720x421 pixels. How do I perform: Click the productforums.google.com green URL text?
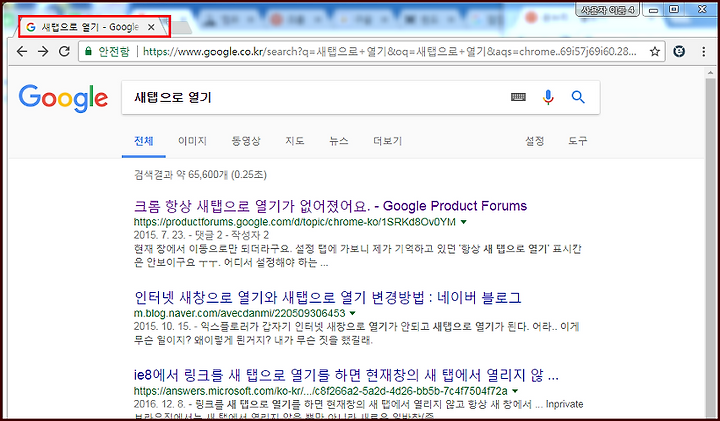(x=295, y=222)
